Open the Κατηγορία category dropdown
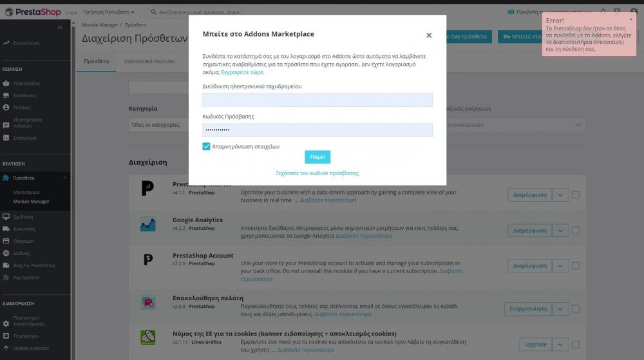The height and width of the screenshot is (360, 644). tap(159, 125)
